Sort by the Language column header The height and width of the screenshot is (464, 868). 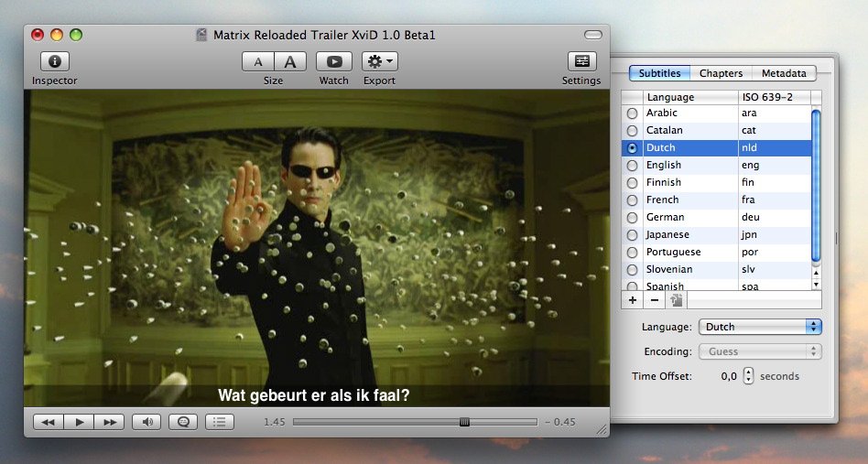point(690,97)
